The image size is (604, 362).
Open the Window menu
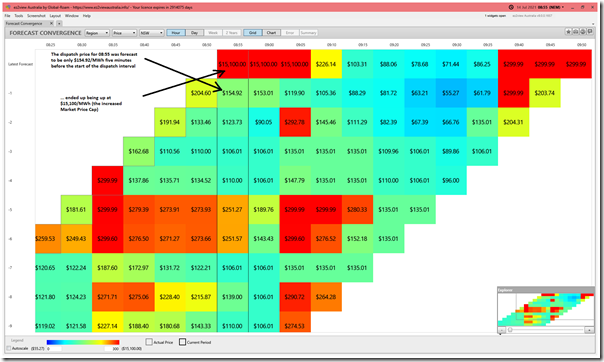[72, 16]
